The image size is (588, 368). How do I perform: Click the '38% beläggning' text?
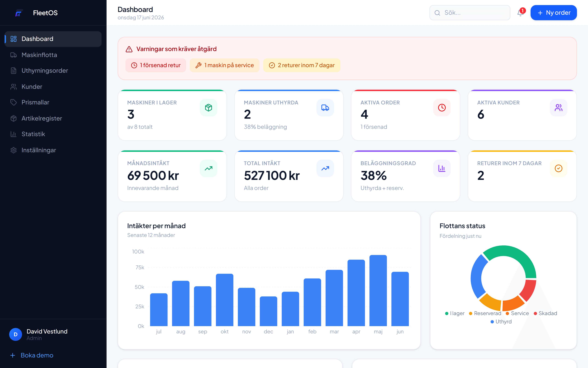265,127
